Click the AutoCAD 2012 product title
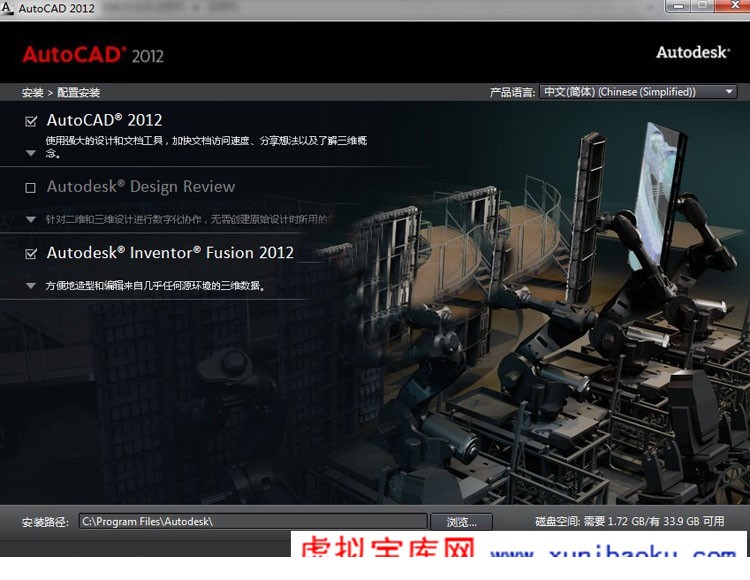750x580 pixels. (x=104, y=120)
